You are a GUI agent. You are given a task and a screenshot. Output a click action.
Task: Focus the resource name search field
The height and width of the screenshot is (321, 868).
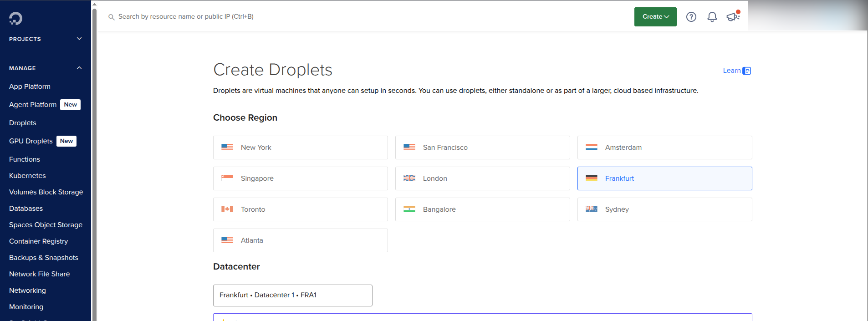(x=186, y=17)
